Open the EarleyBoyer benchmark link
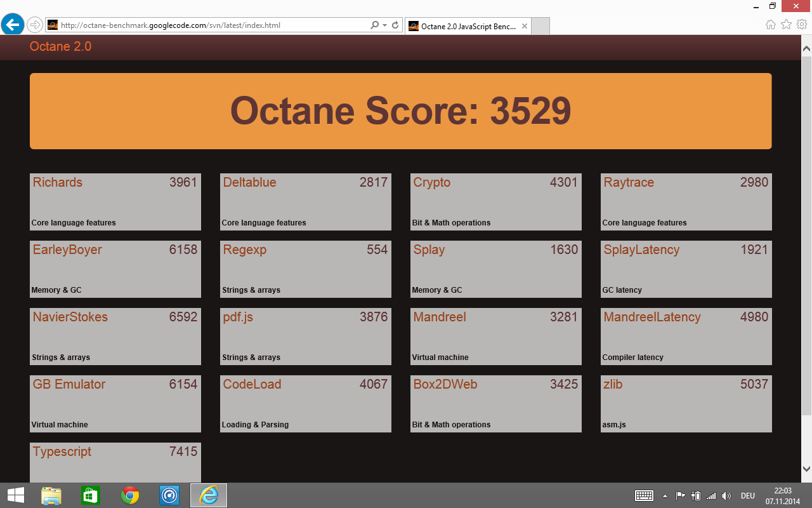This screenshot has height=508, width=812. tap(67, 250)
